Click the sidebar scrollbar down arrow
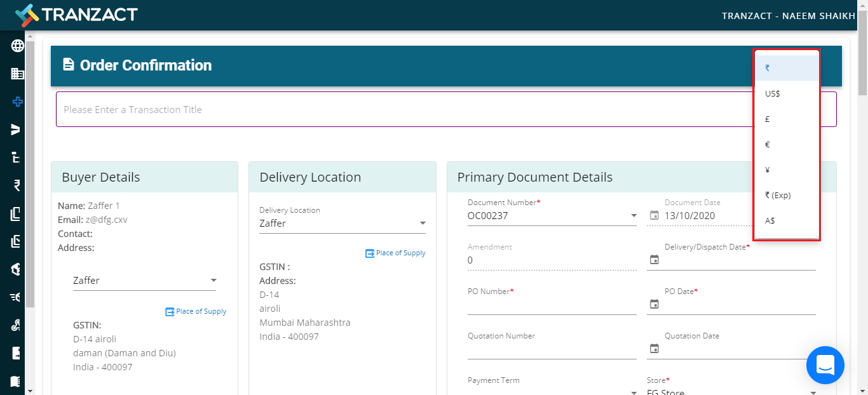The height and width of the screenshot is (395, 868). [29, 390]
